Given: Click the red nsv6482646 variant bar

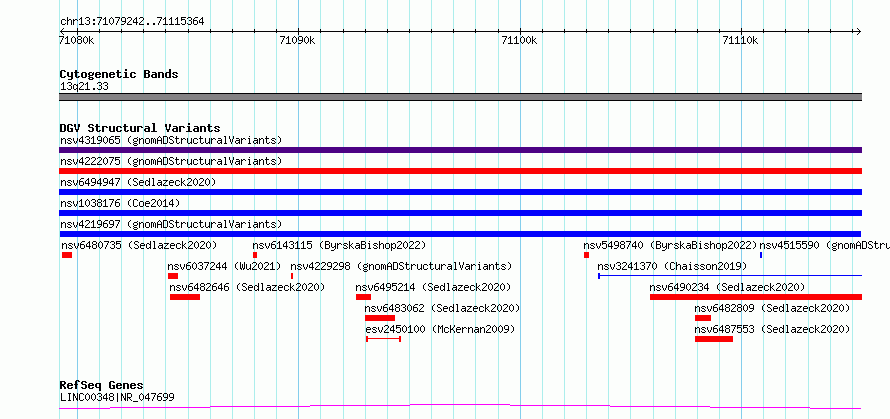Looking at the screenshot, I should (185, 298).
